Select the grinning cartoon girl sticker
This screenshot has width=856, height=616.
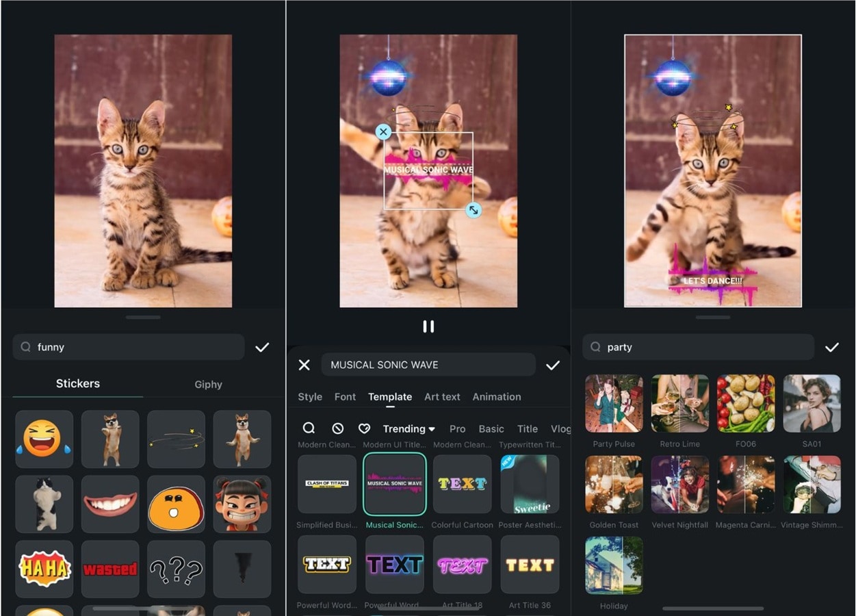(242, 504)
